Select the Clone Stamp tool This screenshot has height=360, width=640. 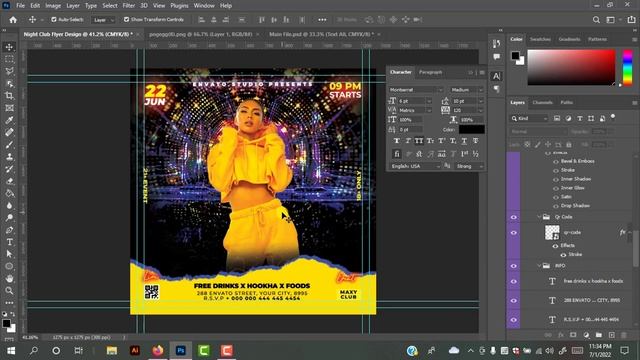tap(9, 157)
